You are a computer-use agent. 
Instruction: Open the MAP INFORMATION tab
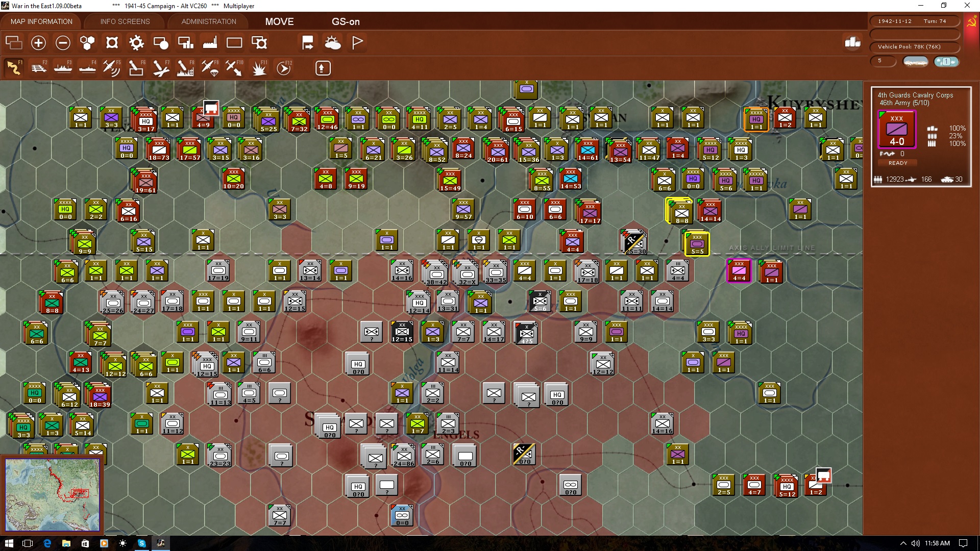point(41,21)
